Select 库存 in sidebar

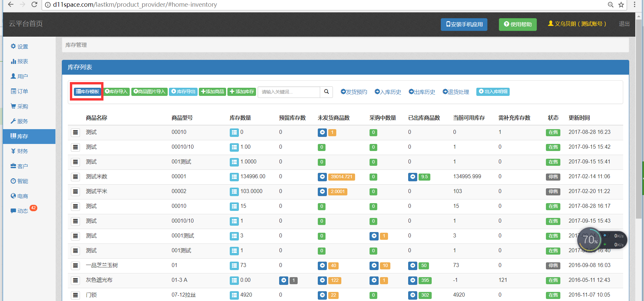pos(29,136)
